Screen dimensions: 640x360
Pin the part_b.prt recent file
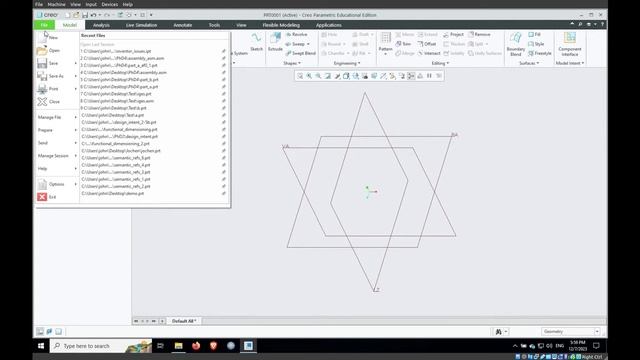(224, 80)
